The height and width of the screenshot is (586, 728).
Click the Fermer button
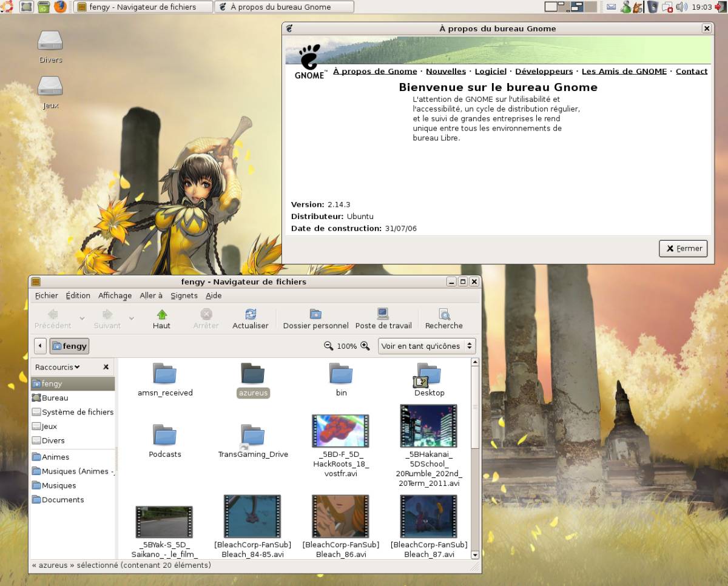pos(683,248)
